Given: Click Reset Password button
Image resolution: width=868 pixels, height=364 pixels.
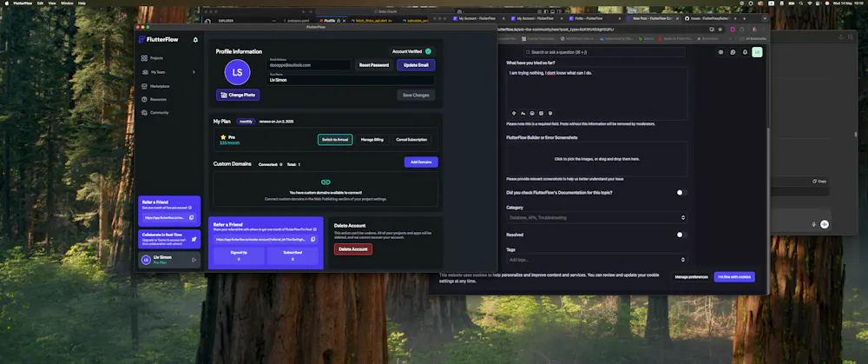Looking at the screenshot, I should point(373,65).
